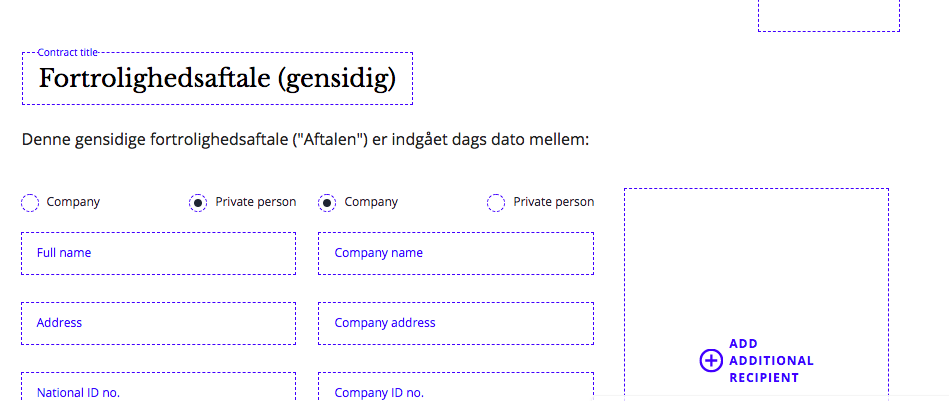
Task: Focus the private person's Address field
Action: point(158,323)
